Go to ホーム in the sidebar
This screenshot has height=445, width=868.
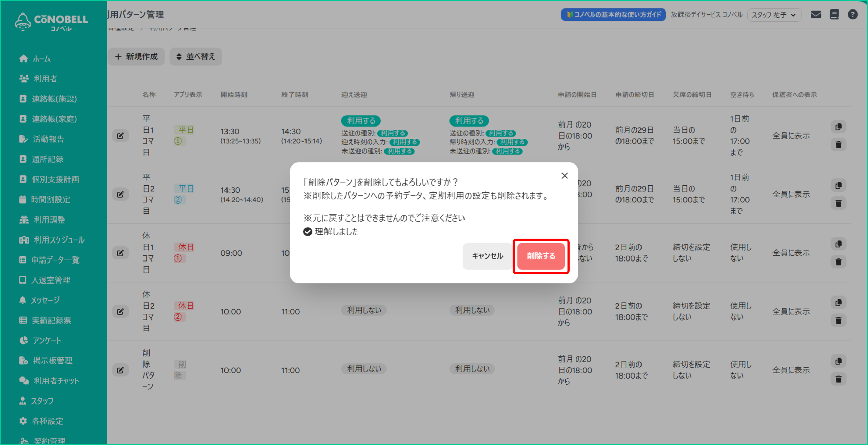click(x=41, y=59)
